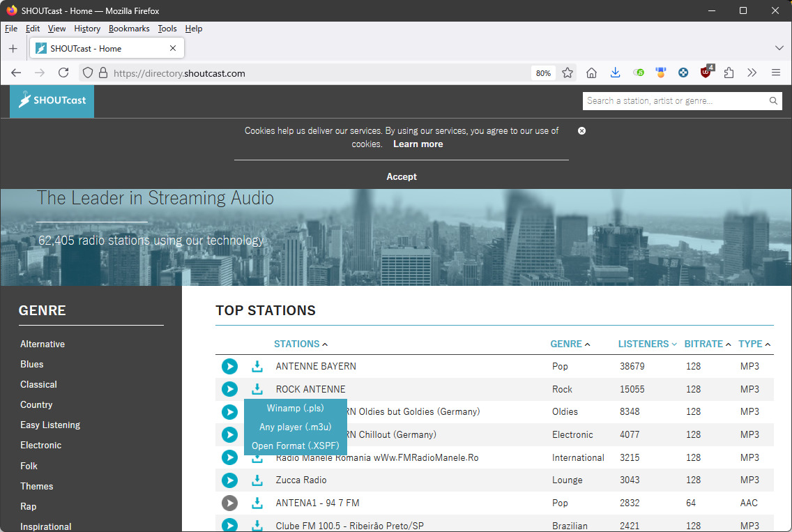Play the Zucca Radio station
Screen dimensions: 792x532
229,480
